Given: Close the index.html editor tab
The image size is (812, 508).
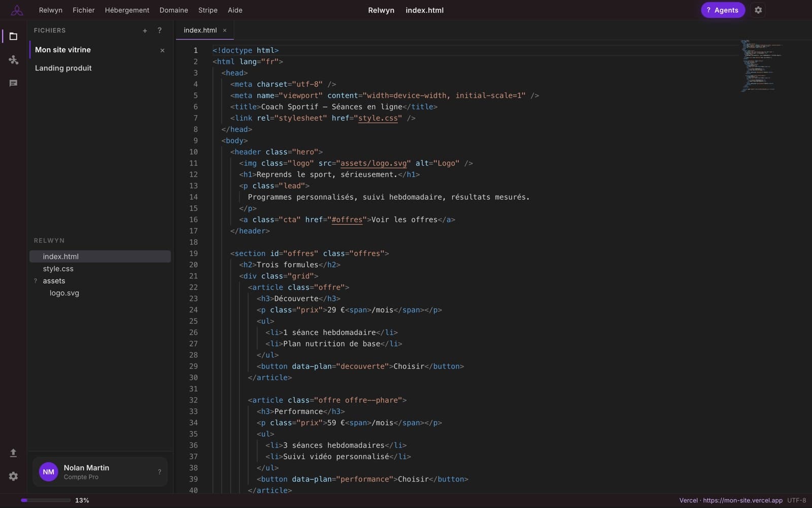Looking at the screenshot, I should point(225,30).
